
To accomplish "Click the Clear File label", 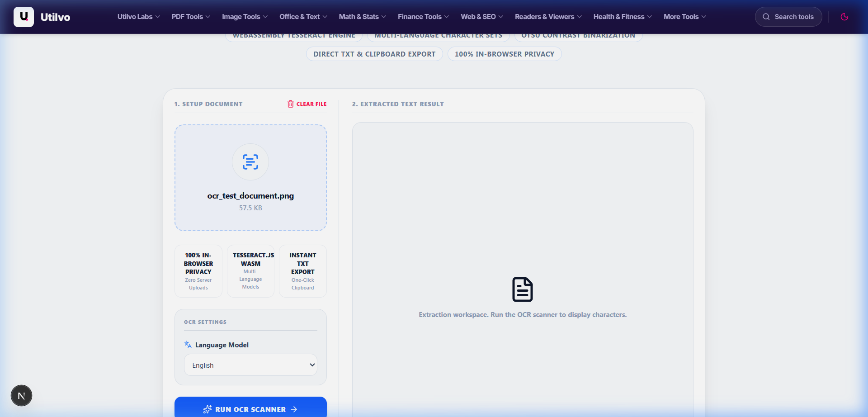I will click(x=311, y=104).
